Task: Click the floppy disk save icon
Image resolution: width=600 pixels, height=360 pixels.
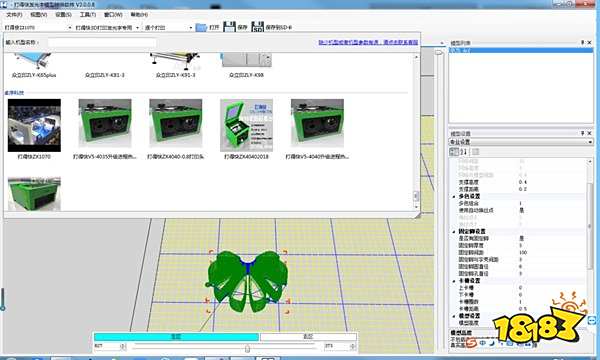Action: tap(229, 27)
